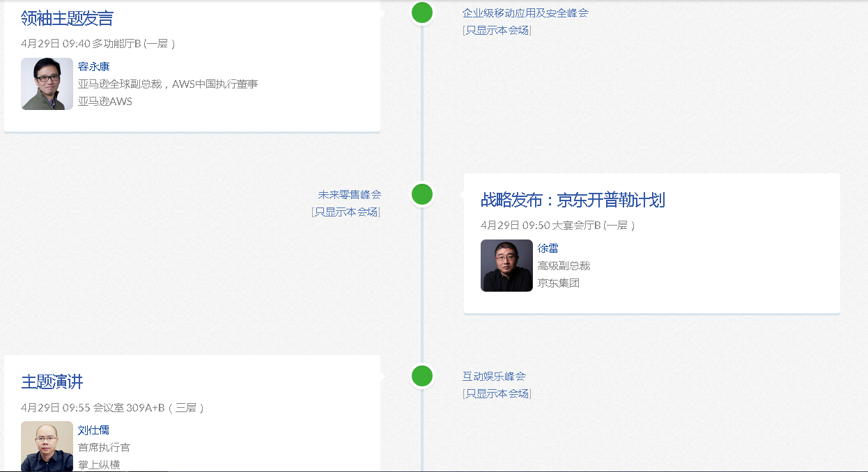
Task: Open speaker name link 容永康
Action: (93, 67)
